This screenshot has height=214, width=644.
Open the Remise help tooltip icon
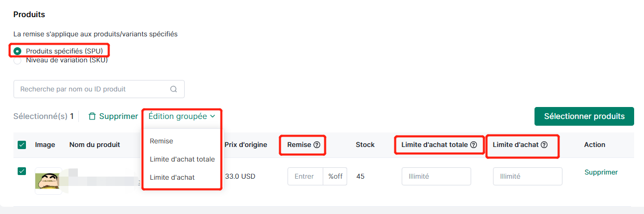[x=317, y=145]
